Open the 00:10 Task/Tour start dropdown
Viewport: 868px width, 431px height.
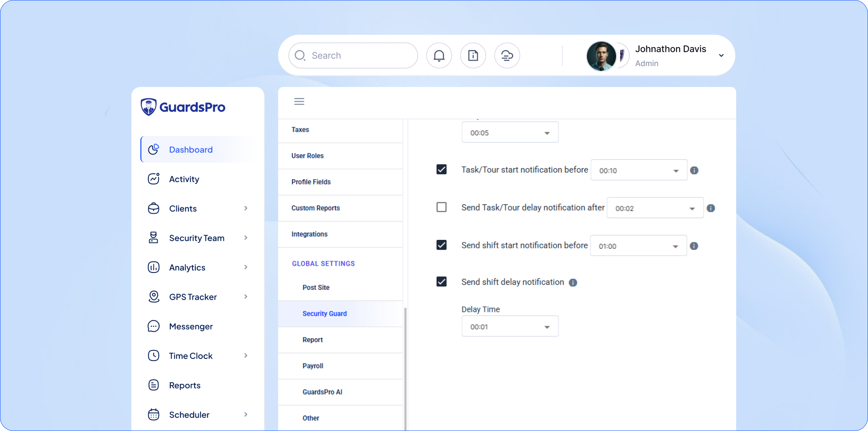pos(639,170)
